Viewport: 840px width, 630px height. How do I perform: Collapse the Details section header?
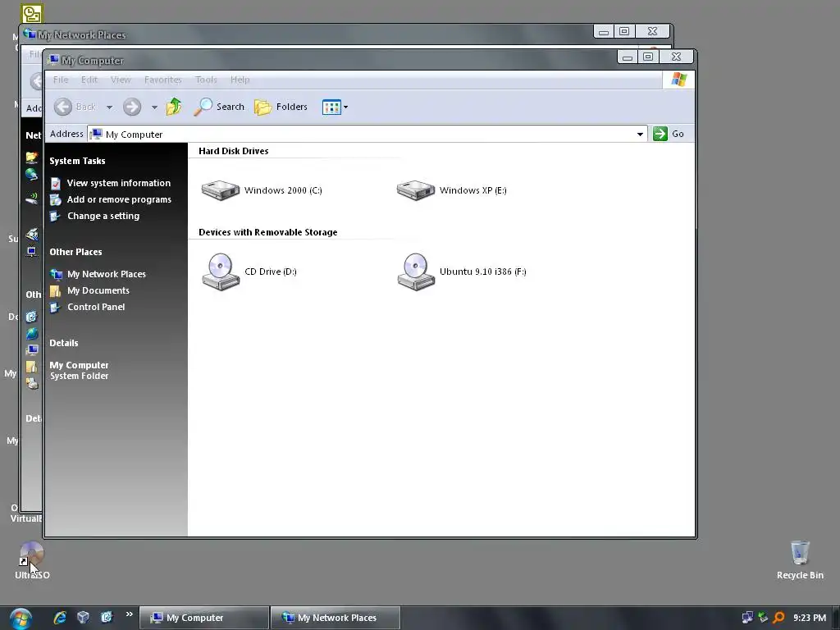tap(64, 344)
